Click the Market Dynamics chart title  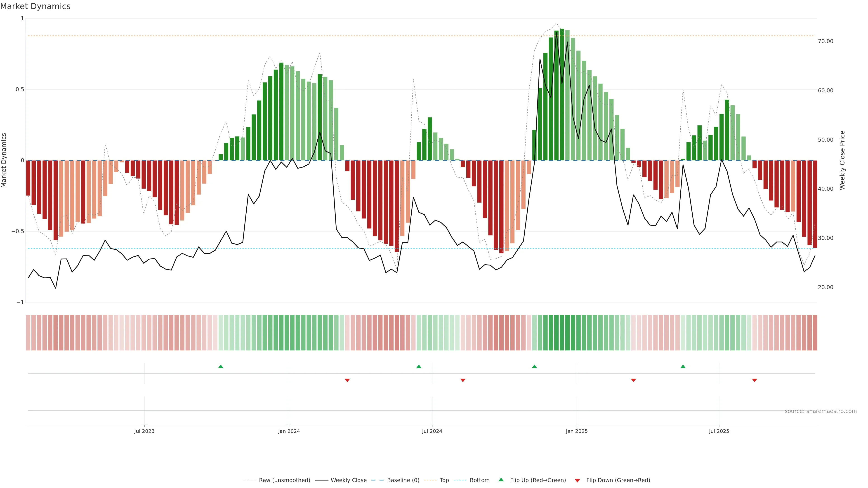[x=35, y=6]
